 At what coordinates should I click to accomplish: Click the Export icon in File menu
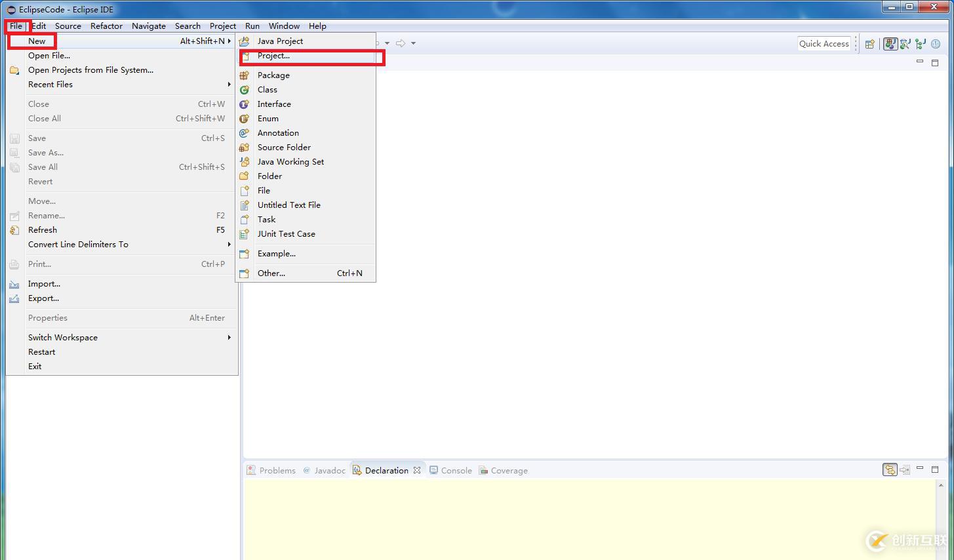[x=14, y=298]
